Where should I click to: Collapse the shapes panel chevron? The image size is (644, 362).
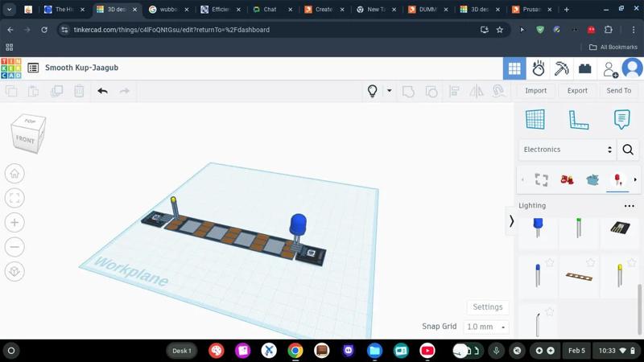pyautogui.click(x=511, y=221)
